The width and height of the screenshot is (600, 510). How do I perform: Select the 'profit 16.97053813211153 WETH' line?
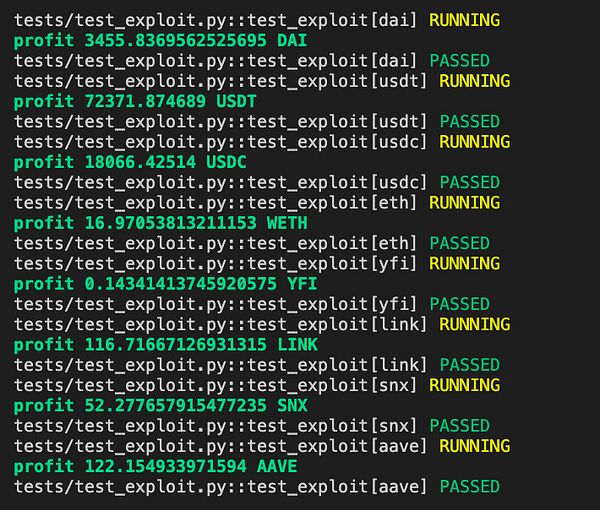[x=160, y=223]
